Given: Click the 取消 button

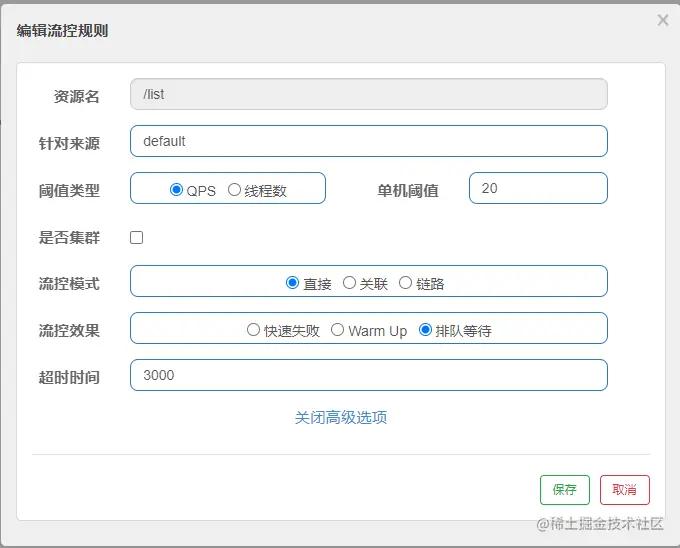Looking at the screenshot, I should (x=625, y=490).
